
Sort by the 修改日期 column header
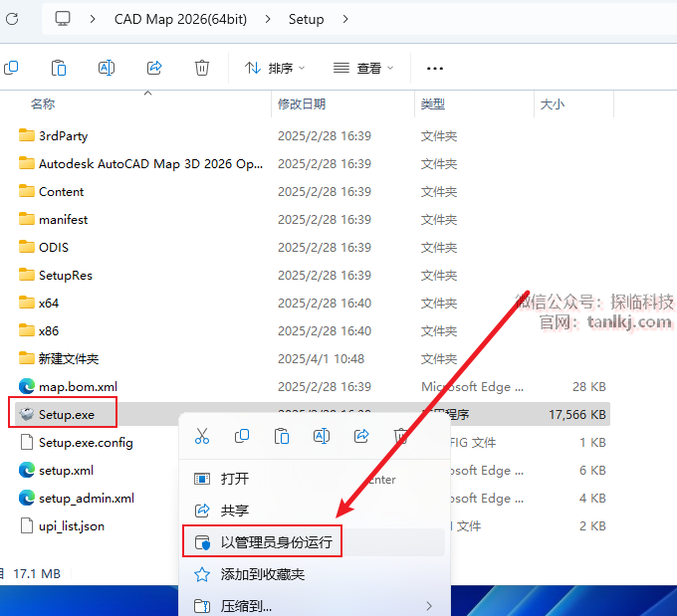click(302, 104)
